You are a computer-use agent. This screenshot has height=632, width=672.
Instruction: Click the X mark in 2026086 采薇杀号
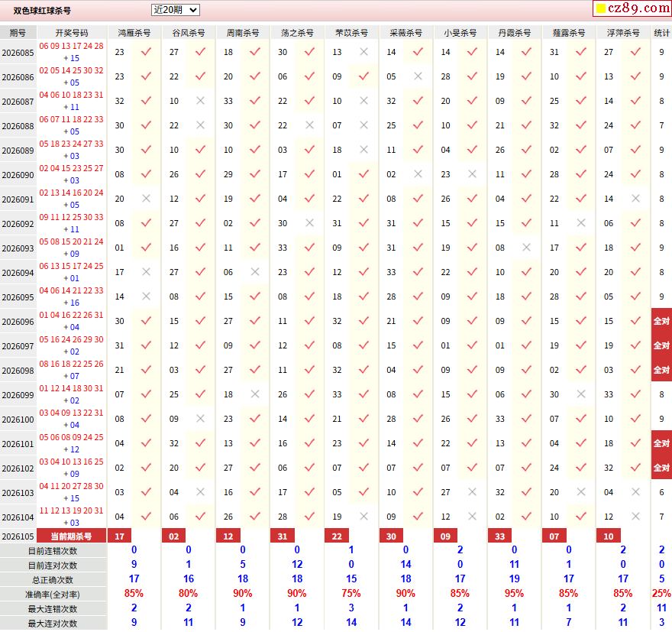point(418,76)
